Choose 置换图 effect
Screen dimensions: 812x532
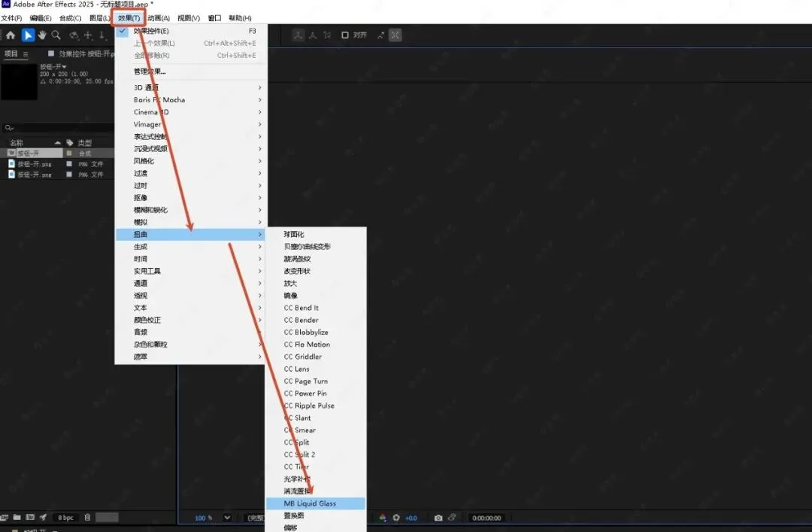pyautogui.click(x=315, y=515)
